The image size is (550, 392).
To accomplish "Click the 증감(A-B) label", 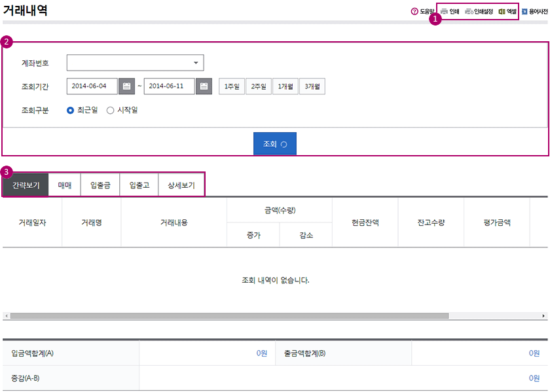I will coord(26,378).
